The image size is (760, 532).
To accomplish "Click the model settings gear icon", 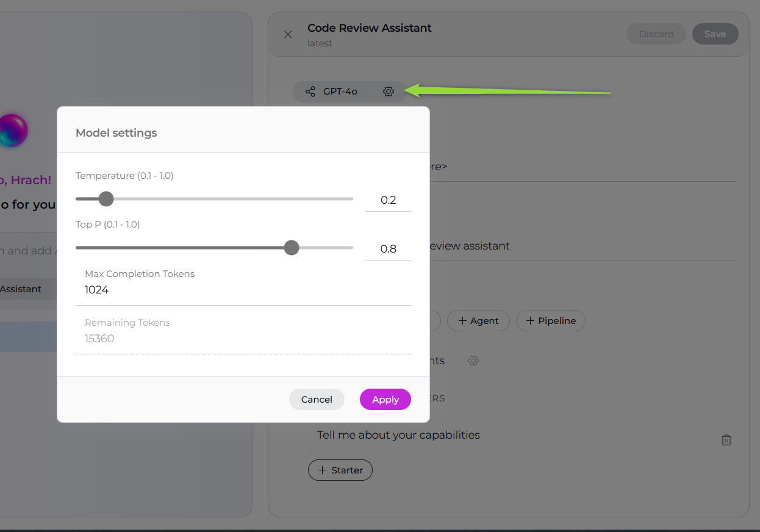I will click(x=389, y=92).
